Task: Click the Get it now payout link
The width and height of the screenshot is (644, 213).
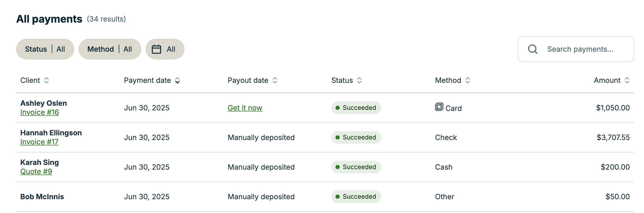Action: pyautogui.click(x=245, y=108)
